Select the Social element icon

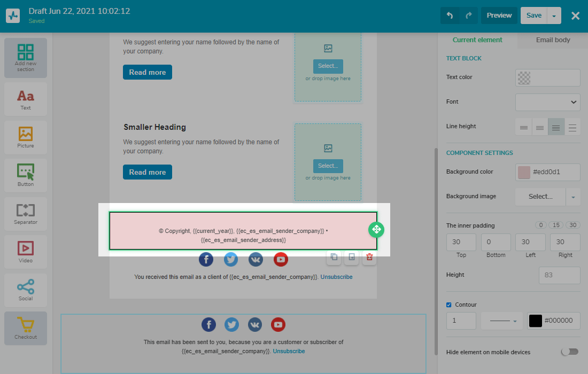(26, 290)
